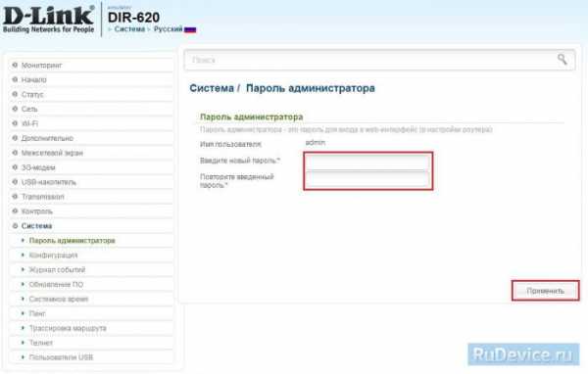Click the gear icon beside USB-накопитель

click(x=15, y=182)
